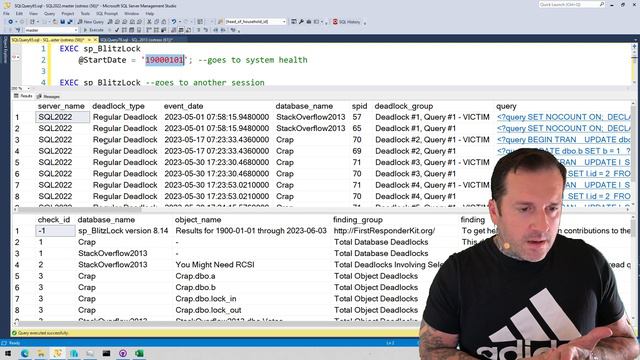Open the Windows Start menu
Viewport: 640px width, 360px height.
8,353
